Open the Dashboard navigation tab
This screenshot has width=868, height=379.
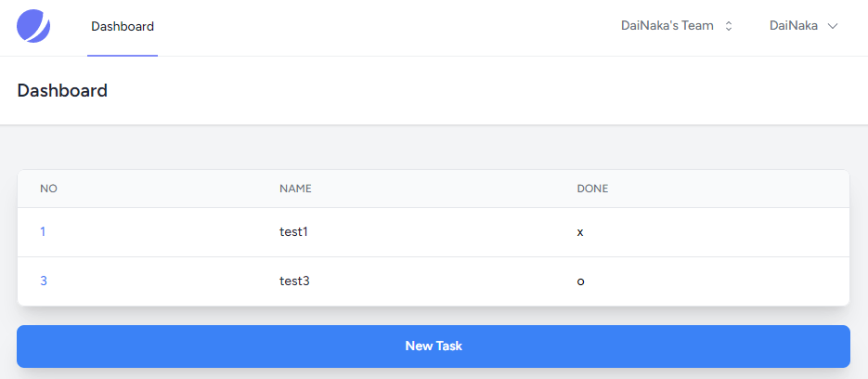click(x=123, y=26)
